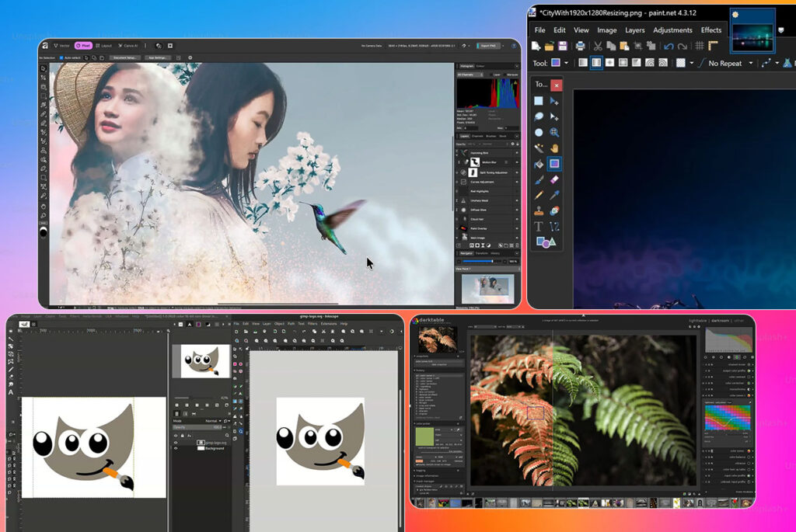Click App Settings button in Affinity
Screen dimensions: 796x532
(x=157, y=57)
